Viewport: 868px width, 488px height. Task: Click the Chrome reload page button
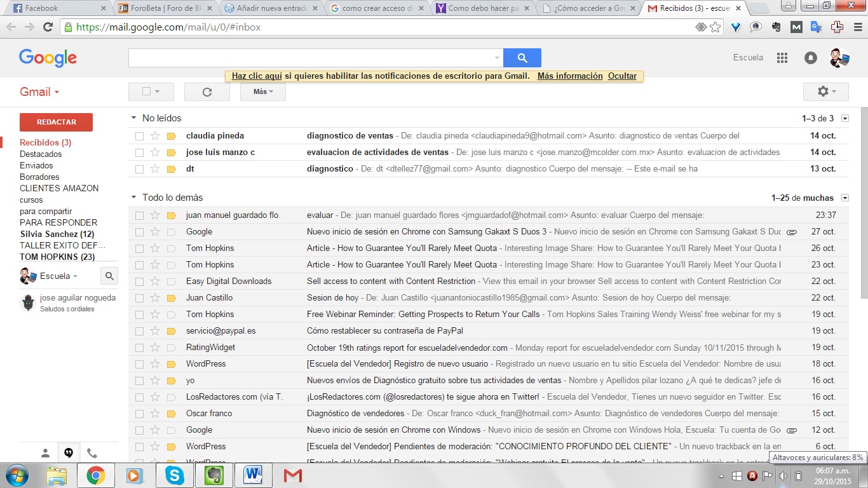48,27
